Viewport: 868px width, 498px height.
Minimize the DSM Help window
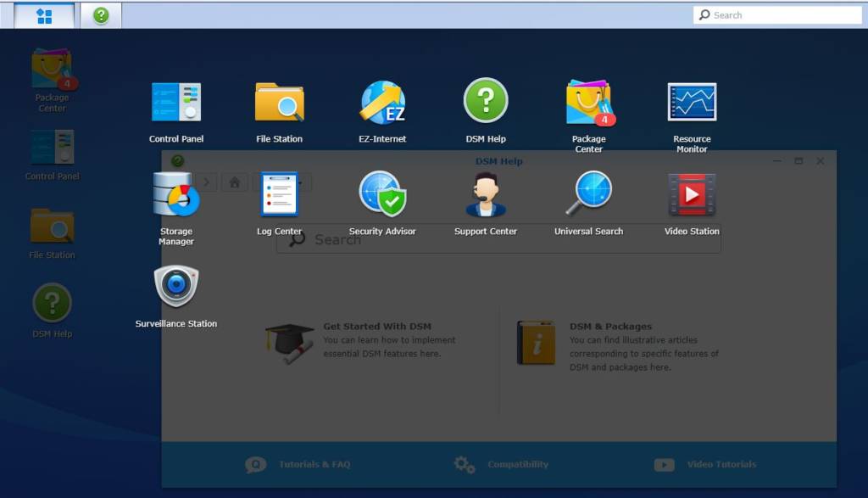pos(776,161)
